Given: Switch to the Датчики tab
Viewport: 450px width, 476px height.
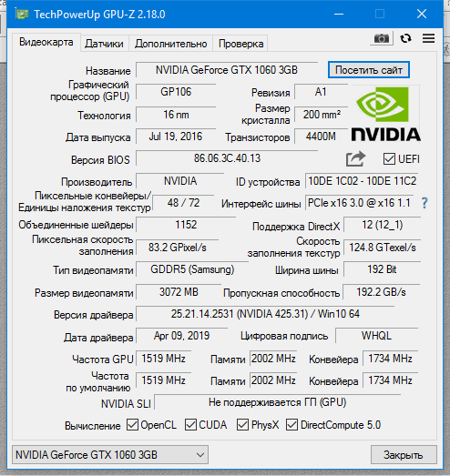Looking at the screenshot, I should [x=104, y=44].
